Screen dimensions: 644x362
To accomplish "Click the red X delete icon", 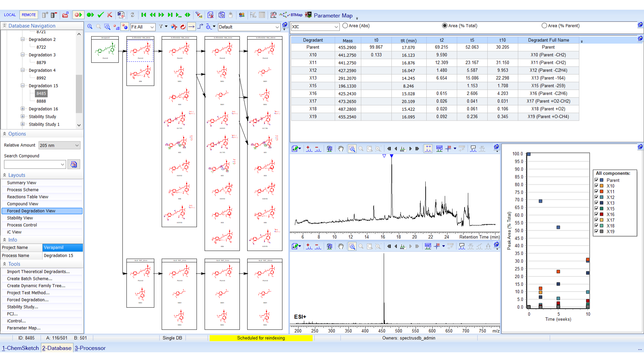I will pos(110,15).
